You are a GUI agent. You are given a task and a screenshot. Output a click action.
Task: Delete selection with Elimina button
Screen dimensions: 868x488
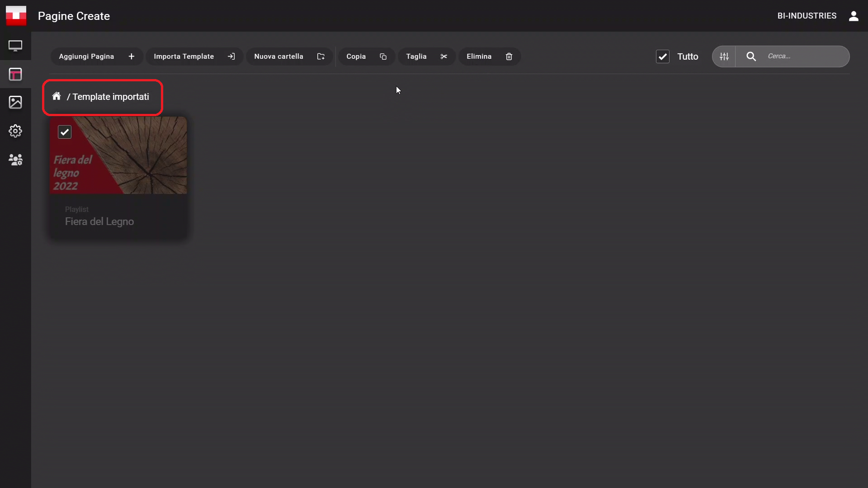489,56
